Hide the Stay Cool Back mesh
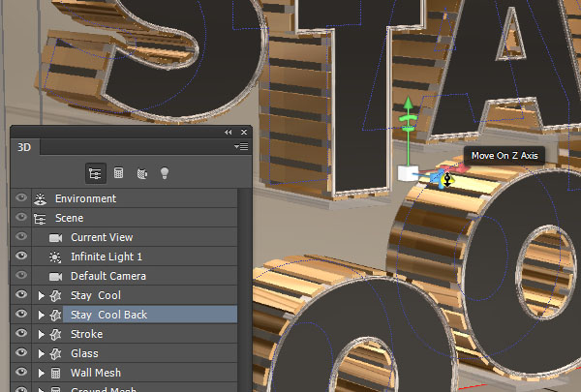 point(21,314)
